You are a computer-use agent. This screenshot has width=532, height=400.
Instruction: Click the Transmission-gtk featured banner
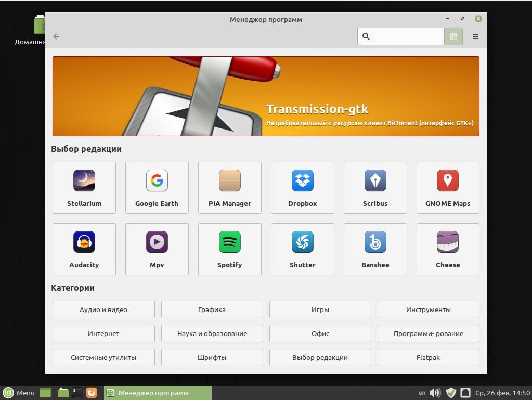coord(266,96)
